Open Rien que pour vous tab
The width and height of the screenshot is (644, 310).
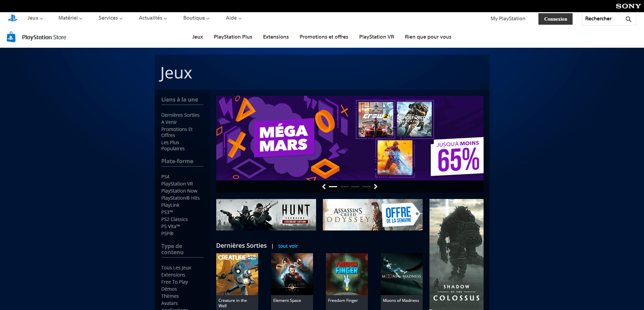coord(428,37)
